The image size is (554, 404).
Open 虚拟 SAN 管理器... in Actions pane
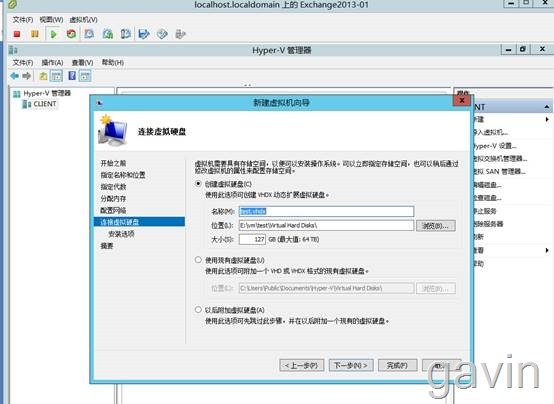tap(499, 172)
